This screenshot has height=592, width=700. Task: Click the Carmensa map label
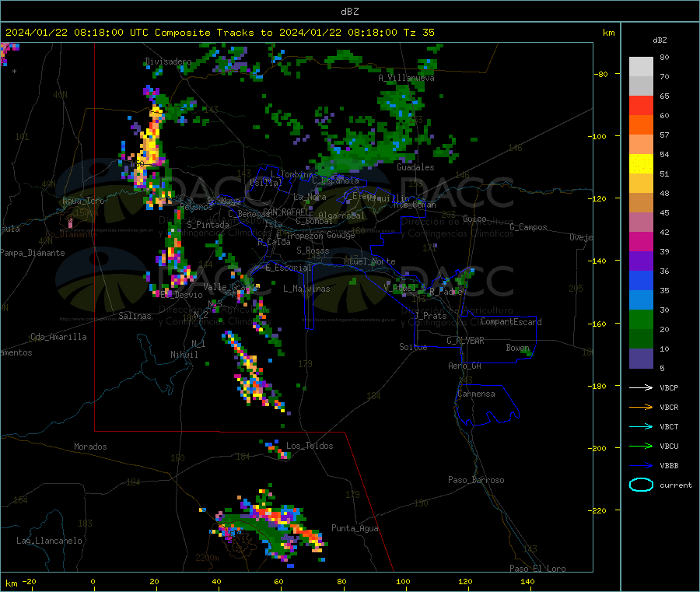[476, 394]
